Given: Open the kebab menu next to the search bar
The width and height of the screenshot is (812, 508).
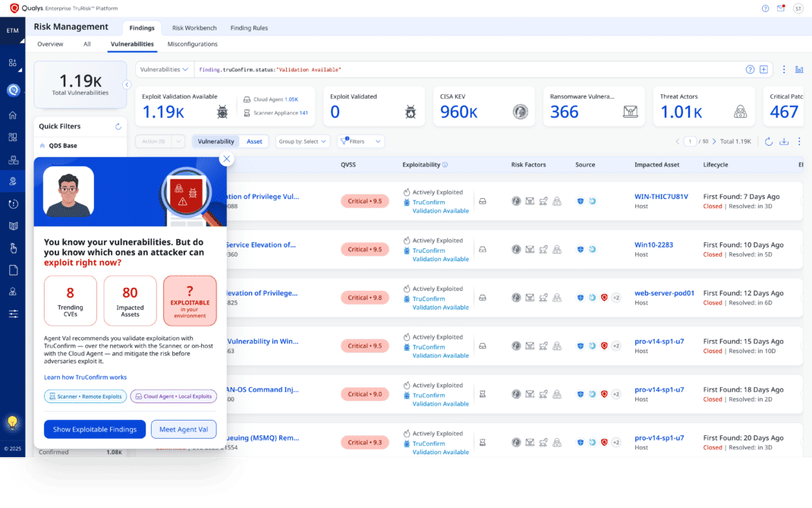Looking at the screenshot, I should point(783,69).
